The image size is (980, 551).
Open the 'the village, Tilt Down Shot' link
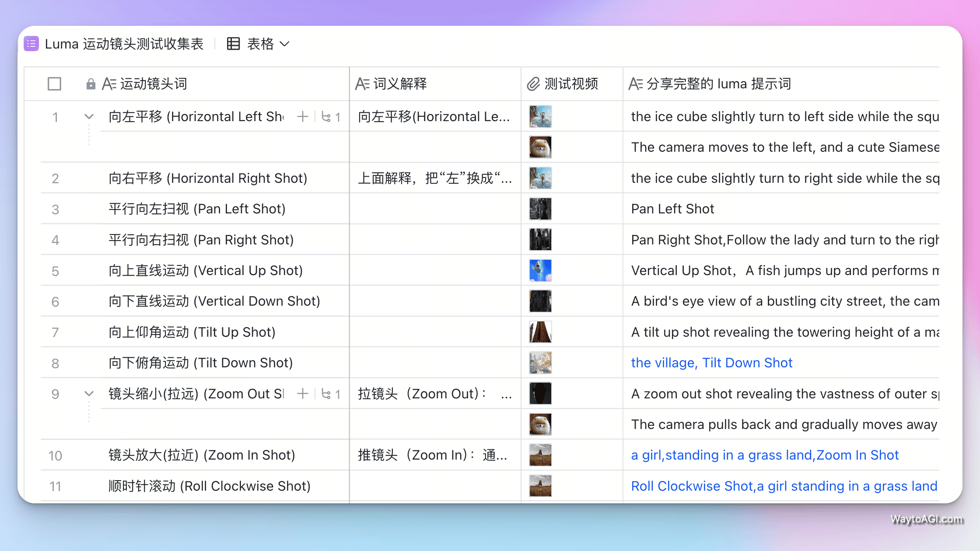pos(711,363)
